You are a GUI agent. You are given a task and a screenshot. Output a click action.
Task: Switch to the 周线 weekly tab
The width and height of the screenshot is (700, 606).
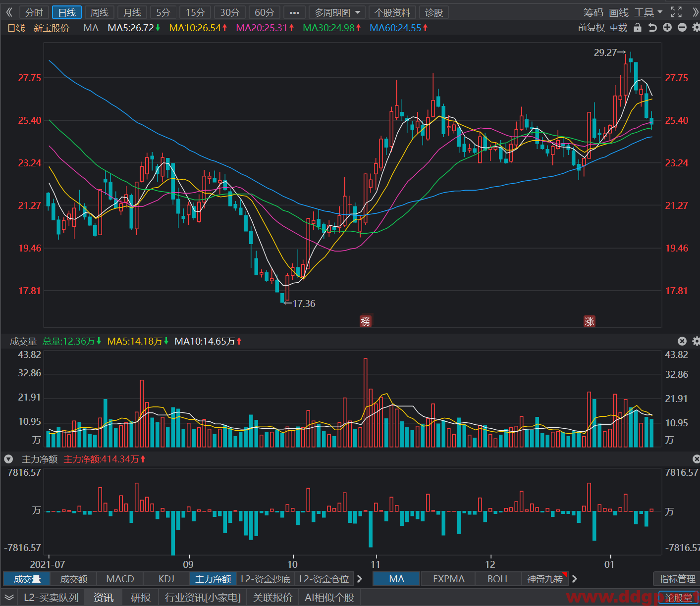(100, 12)
